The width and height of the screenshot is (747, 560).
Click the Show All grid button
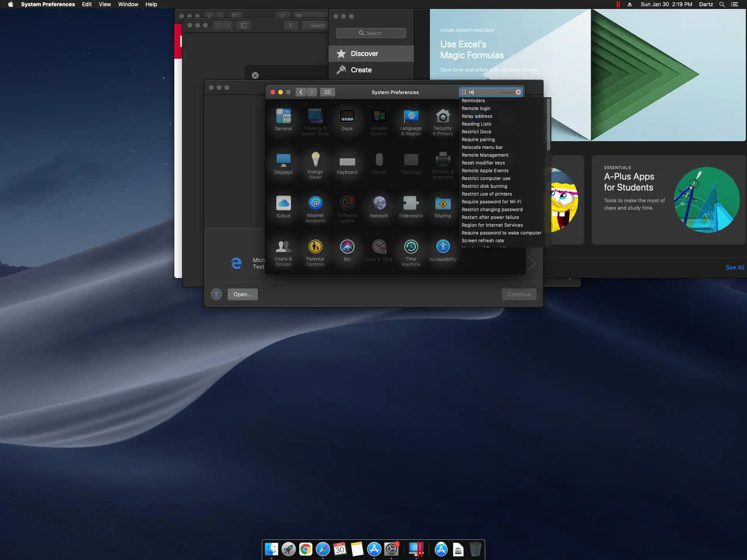click(328, 92)
